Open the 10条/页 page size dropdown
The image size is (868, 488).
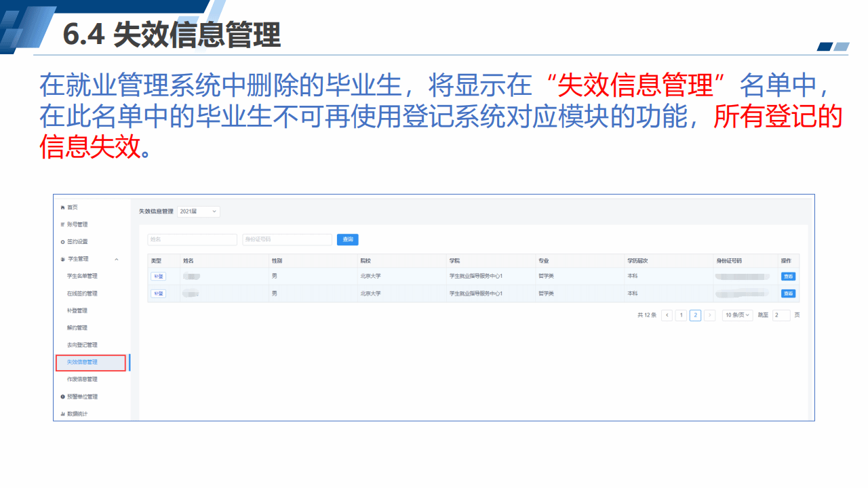[738, 315]
